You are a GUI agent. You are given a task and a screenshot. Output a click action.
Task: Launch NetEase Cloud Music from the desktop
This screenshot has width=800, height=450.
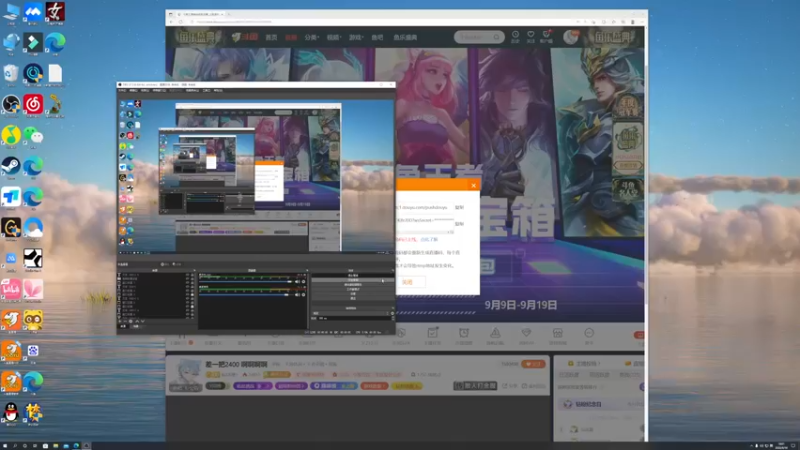point(33,105)
